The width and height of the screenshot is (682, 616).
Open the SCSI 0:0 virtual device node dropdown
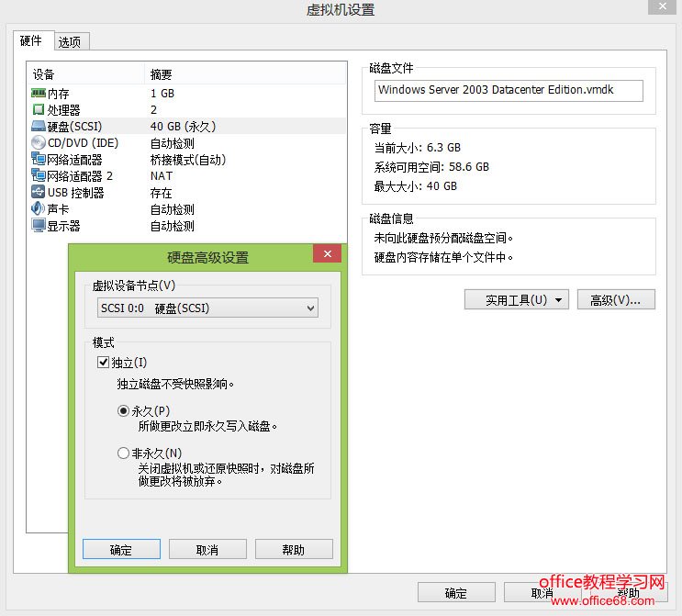207,308
